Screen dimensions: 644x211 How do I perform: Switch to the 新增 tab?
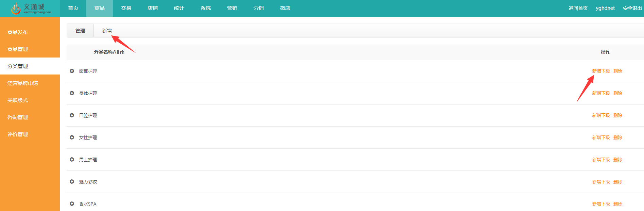[x=107, y=31]
